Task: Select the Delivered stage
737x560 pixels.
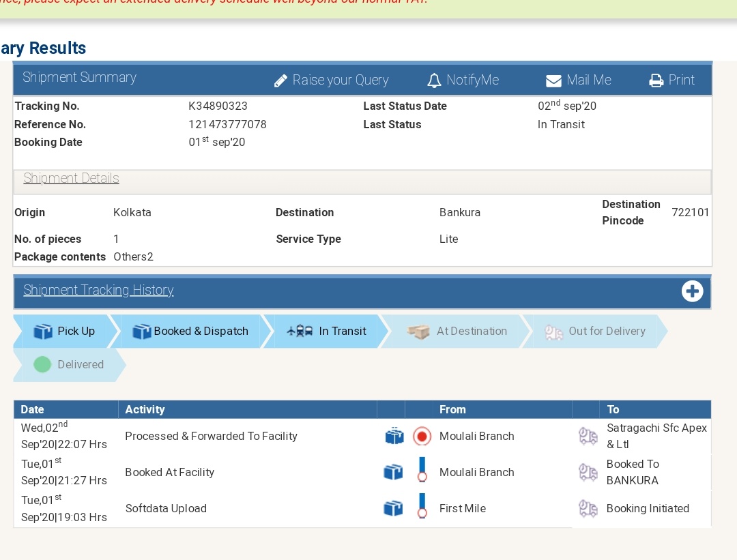Action: (x=70, y=364)
